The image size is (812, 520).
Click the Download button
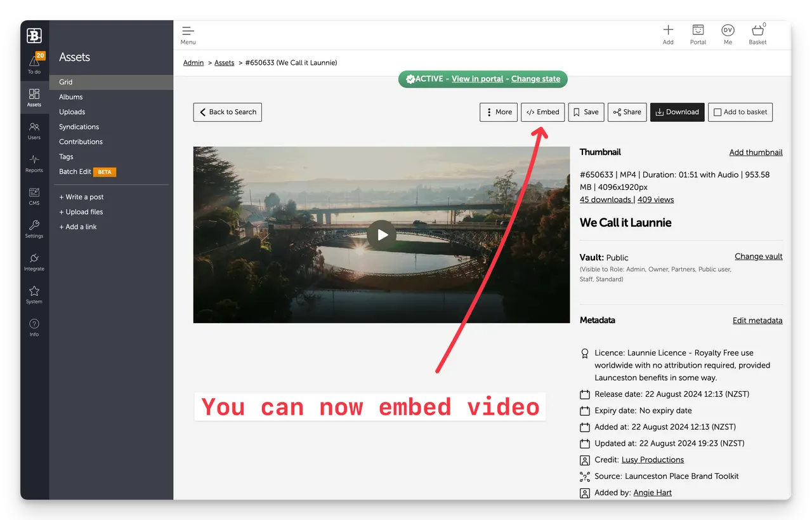click(x=677, y=112)
